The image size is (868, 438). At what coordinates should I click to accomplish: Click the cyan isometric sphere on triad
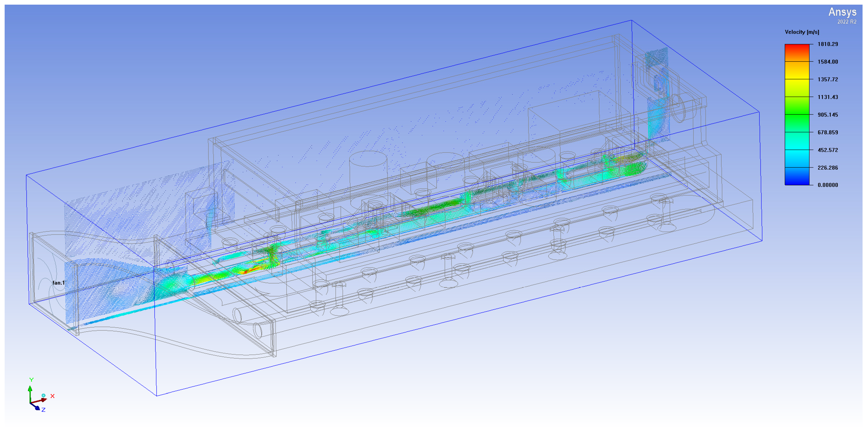(43, 395)
